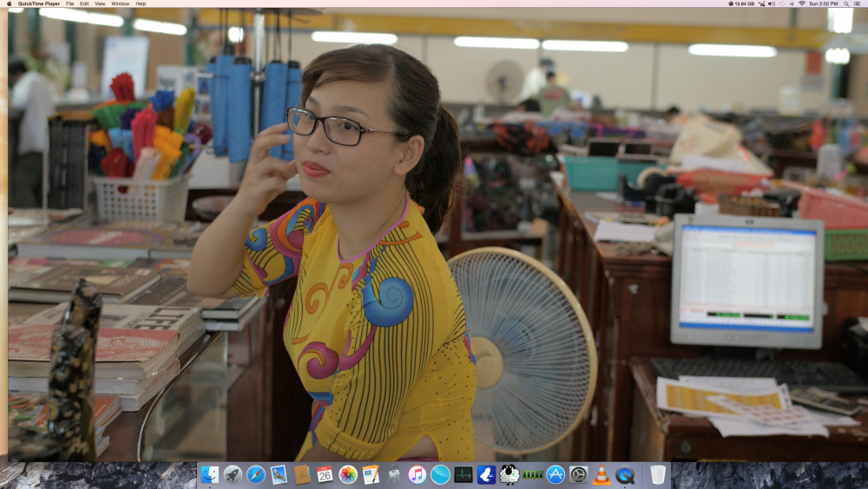Launch iTunes music note icon
This screenshot has width=868, height=489.
(418, 474)
